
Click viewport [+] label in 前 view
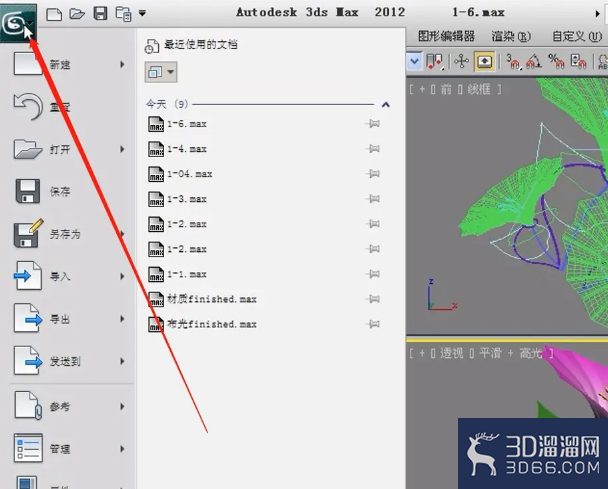point(422,90)
